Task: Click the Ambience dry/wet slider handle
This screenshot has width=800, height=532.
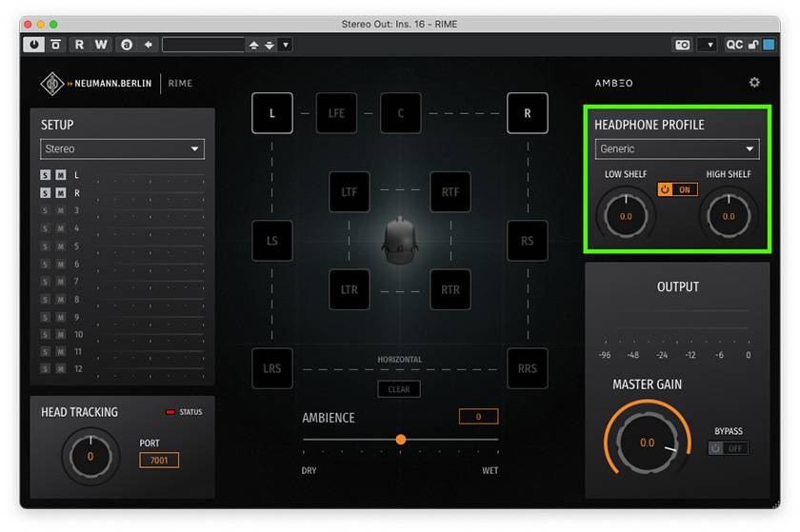Action: click(x=401, y=440)
